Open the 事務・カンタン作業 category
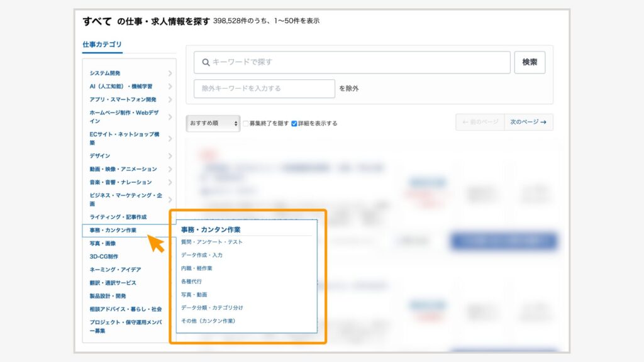644x362 pixels. 113,230
